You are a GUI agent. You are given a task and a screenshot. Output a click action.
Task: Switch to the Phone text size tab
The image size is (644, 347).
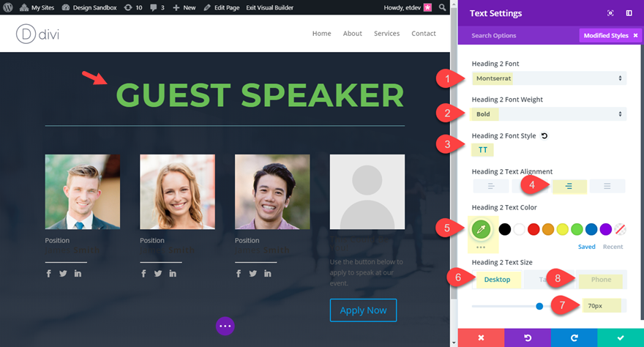pyautogui.click(x=601, y=280)
